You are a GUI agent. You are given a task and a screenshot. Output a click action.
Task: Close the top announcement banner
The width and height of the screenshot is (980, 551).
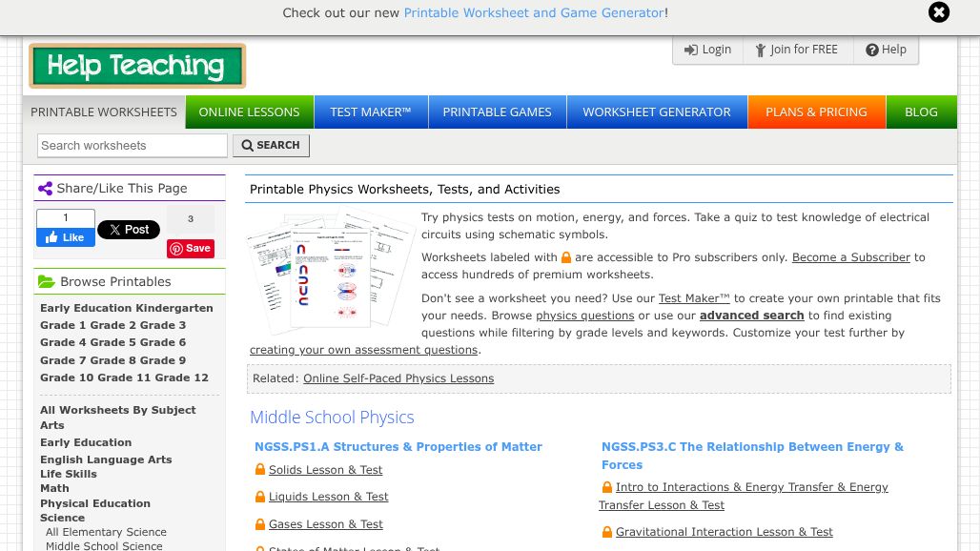tap(939, 12)
